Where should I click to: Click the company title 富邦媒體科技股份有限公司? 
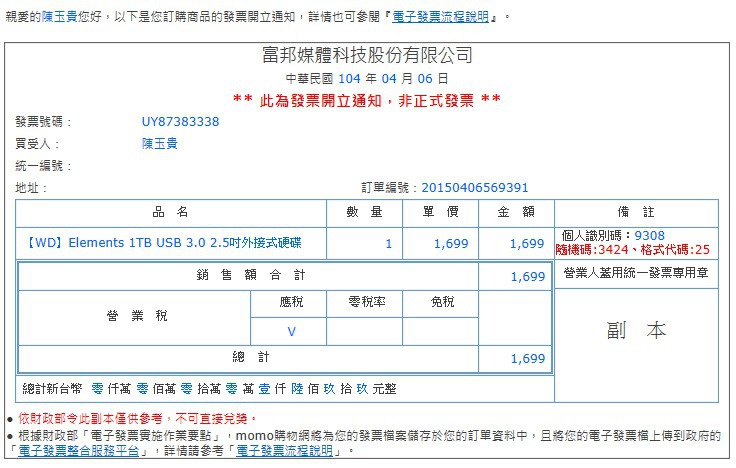(x=367, y=55)
